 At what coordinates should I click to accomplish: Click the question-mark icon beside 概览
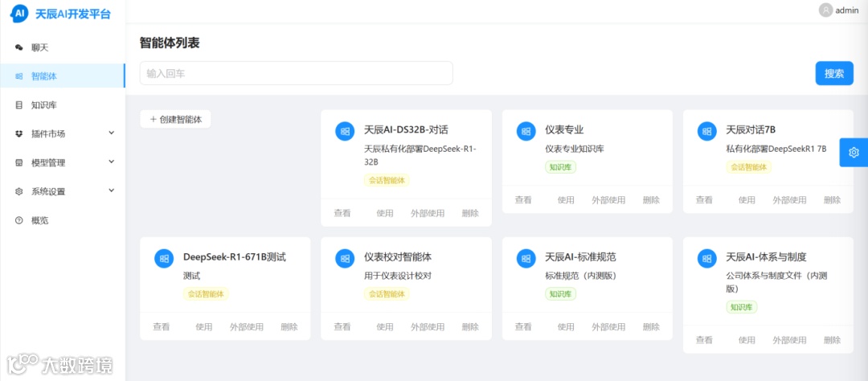(x=18, y=220)
